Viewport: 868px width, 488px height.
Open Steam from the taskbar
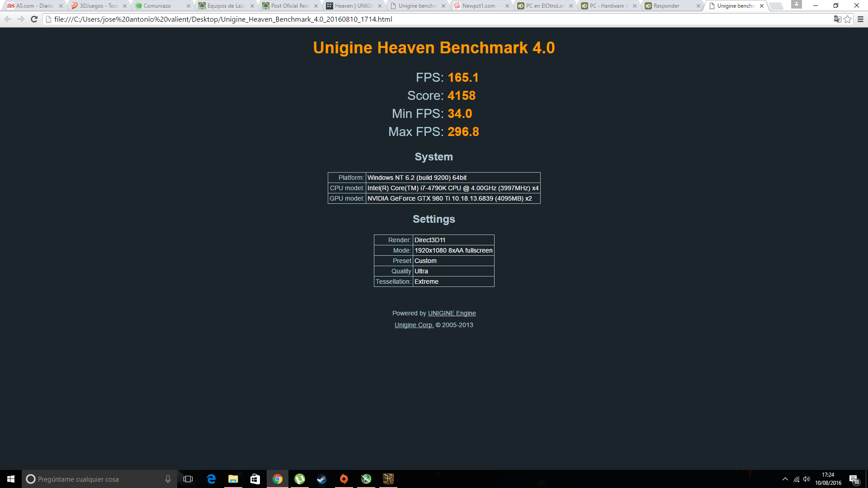321,479
